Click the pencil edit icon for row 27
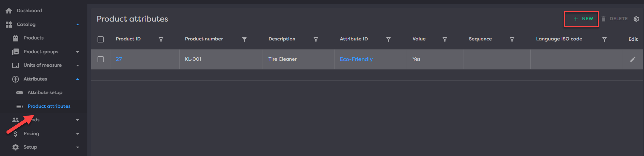The height and width of the screenshot is (156, 644). coord(633,59)
